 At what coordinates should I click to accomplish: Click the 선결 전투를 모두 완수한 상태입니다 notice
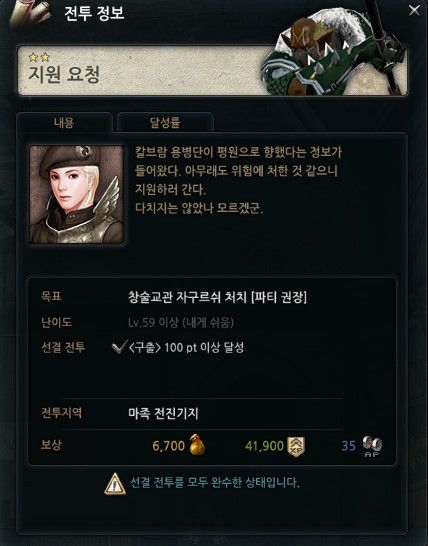pos(215,483)
